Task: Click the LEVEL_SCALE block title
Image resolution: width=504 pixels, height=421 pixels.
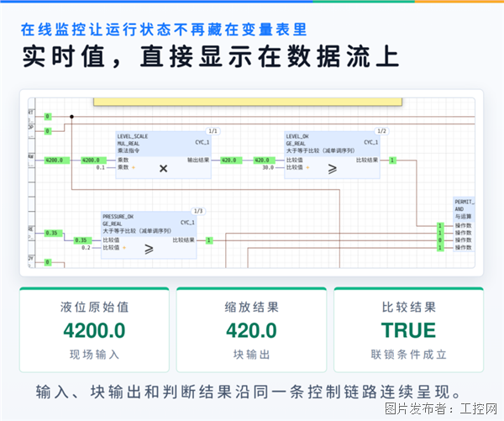Action: tap(133, 136)
